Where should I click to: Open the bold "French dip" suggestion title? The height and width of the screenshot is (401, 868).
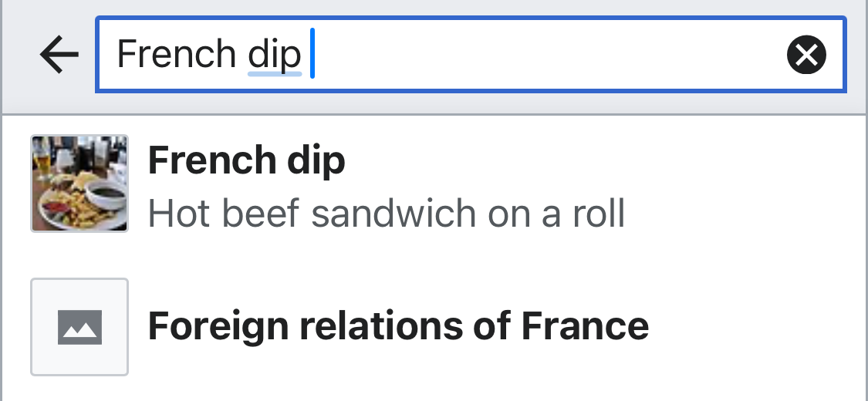click(246, 160)
